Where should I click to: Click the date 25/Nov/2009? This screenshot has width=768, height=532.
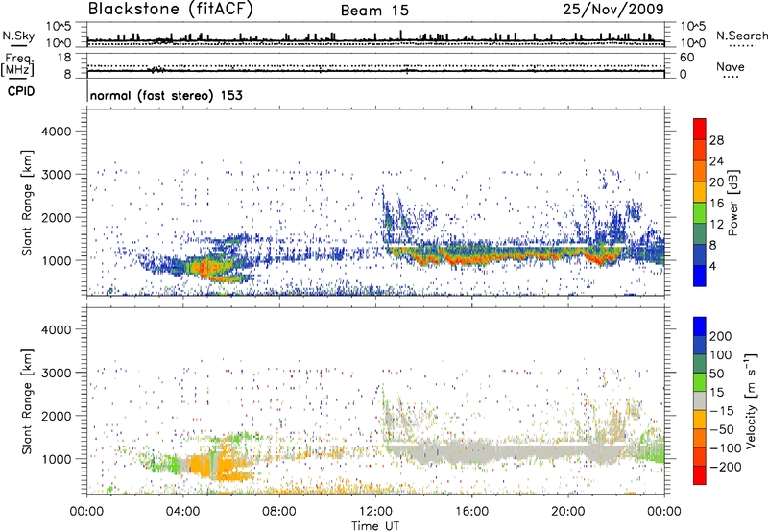click(613, 9)
